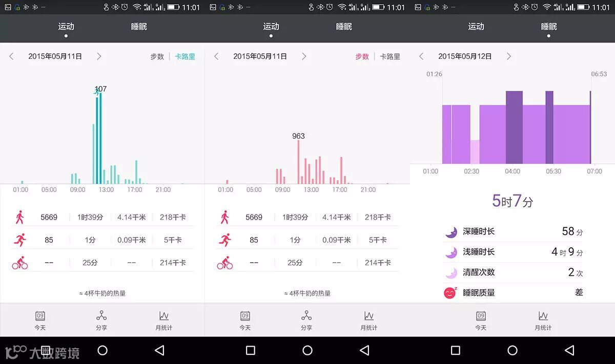Select pink highlighted 步数 chart mode
Screen dimensions: 615x364
362,57
